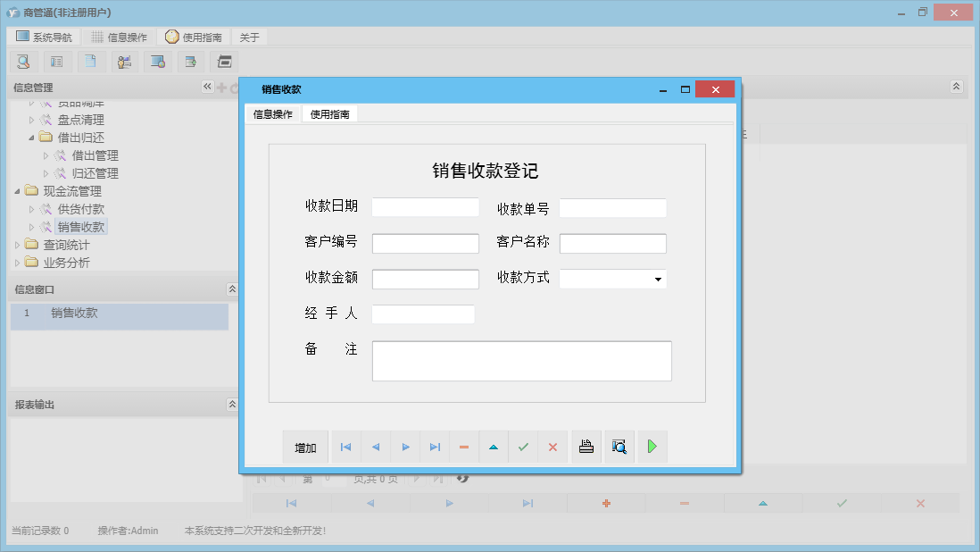Click the green run arrow in the dialog toolbar
980x552 pixels.
tap(652, 447)
